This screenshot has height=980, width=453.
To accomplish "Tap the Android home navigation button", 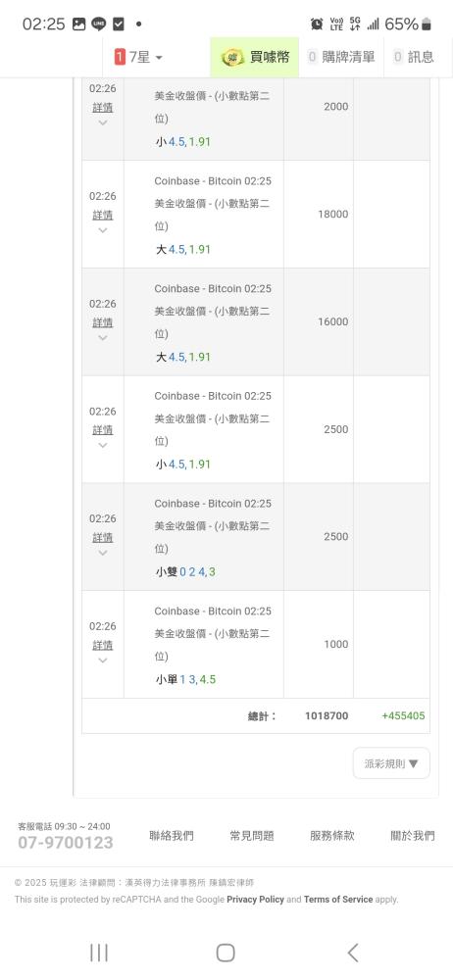I will point(226,953).
